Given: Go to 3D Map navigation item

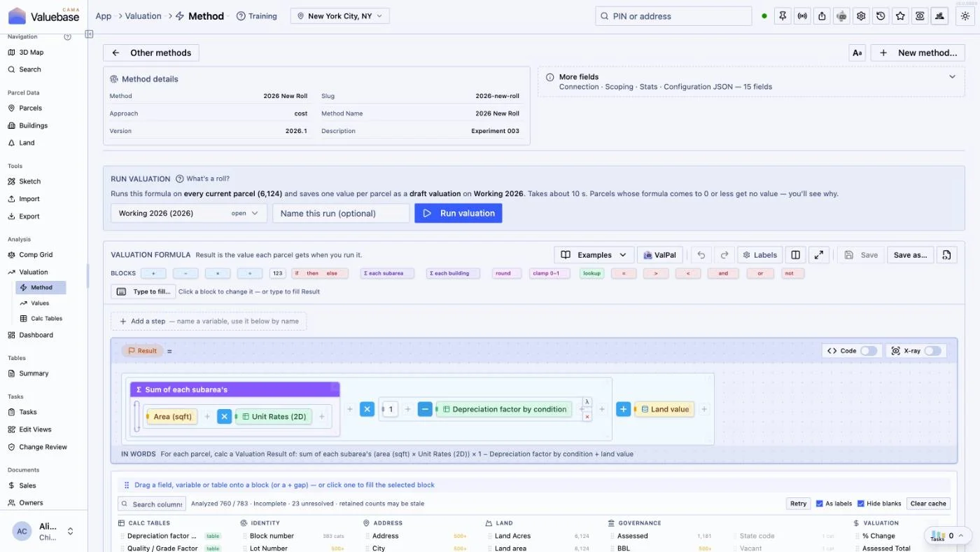Looking at the screenshot, I should click(31, 53).
